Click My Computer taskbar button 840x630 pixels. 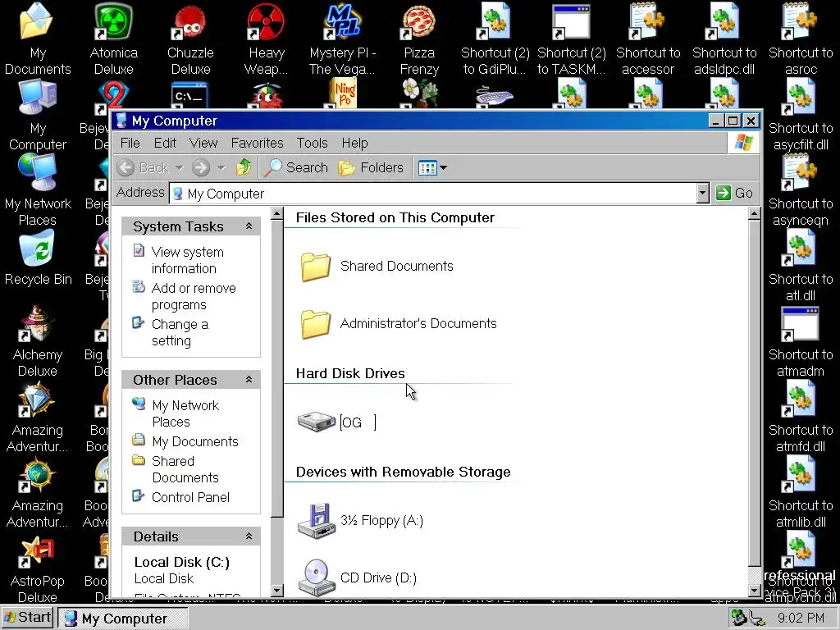(x=123, y=619)
